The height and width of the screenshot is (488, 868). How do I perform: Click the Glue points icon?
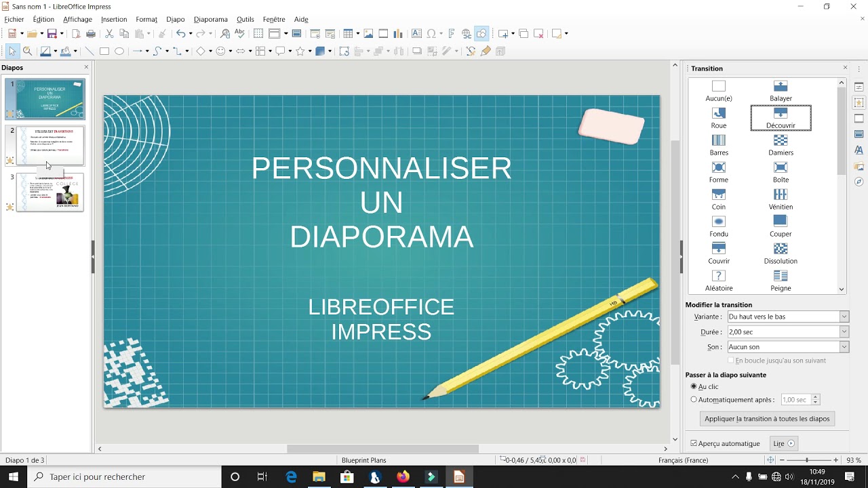[486, 51]
